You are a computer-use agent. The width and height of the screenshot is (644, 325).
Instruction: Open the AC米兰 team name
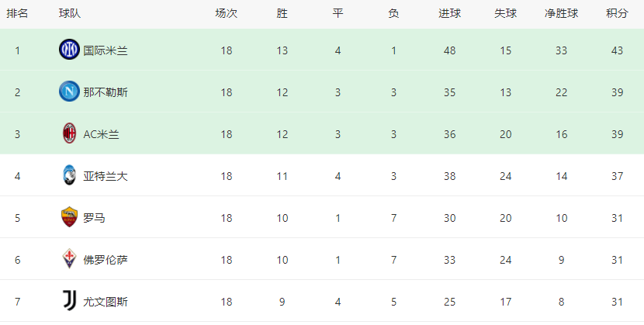pyautogui.click(x=102, y=134)
